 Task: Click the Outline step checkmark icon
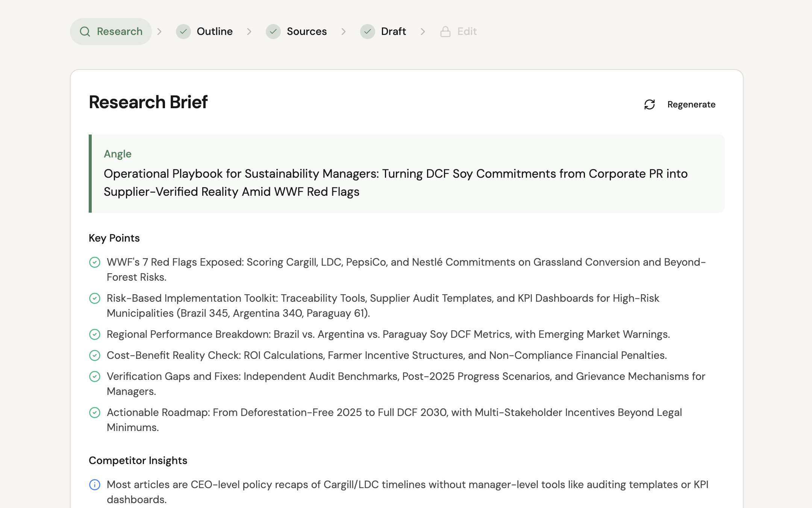(183, 32)
